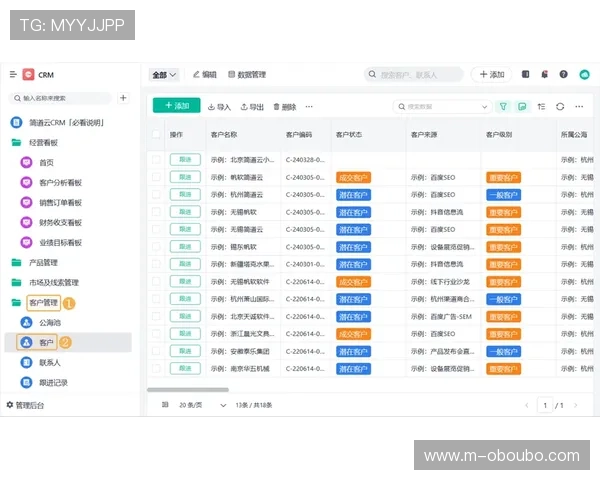The width and height of the screenshot is (600, 480).
Task: Click the 客户级别 column header
Action: tap(499, 134)
